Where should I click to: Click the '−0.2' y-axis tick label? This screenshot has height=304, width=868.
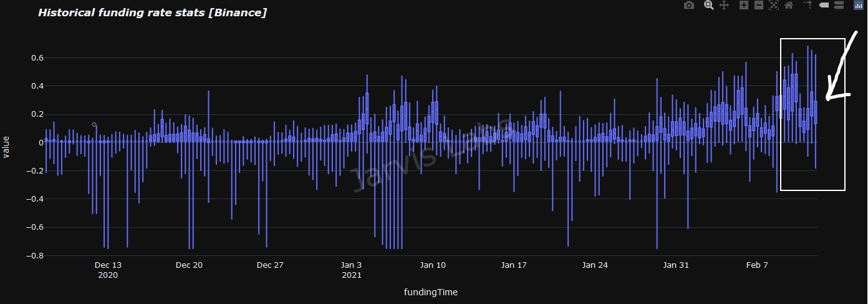pyautogui.click(x=34, y=171)
